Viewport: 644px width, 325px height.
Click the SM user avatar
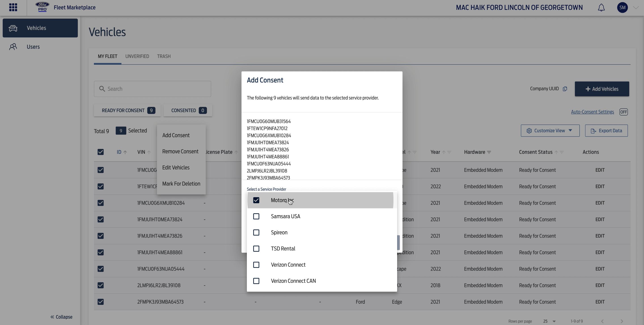click(x=622, y=8)
